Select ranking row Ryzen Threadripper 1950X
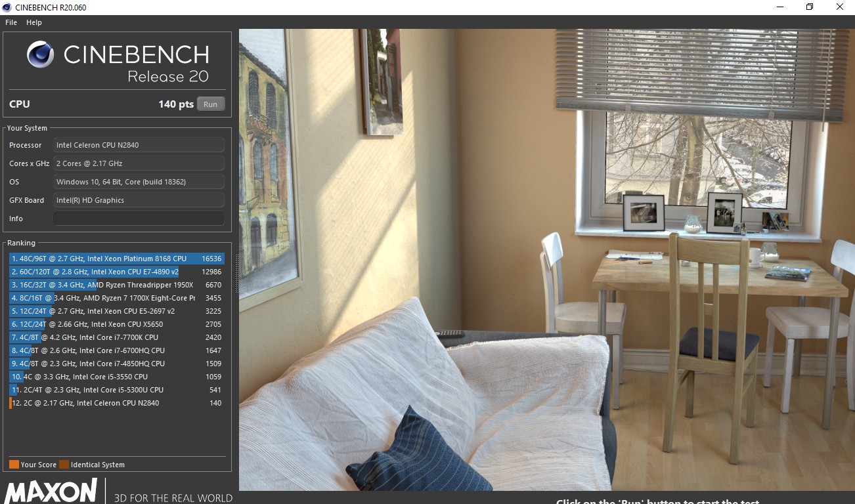855x504 pixels. point(117,285)
